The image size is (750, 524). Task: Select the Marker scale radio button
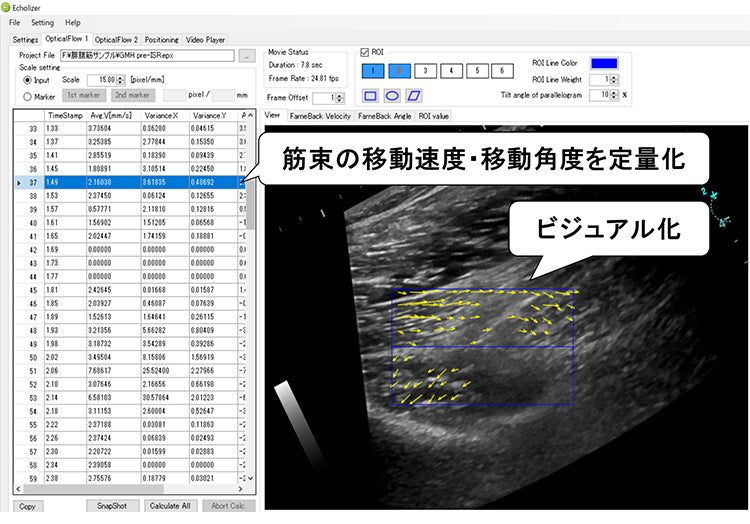tap(27, 97)
